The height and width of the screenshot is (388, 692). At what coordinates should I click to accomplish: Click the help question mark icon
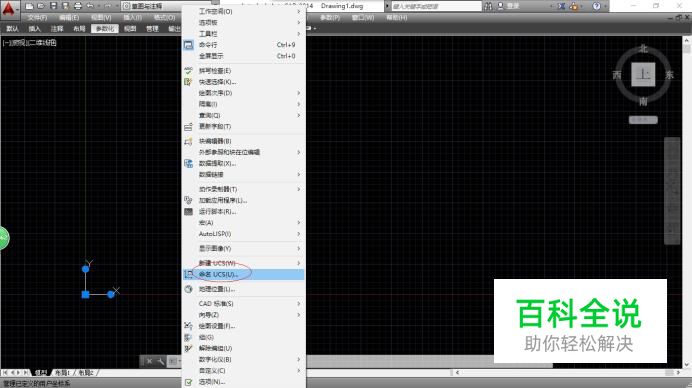pos(597,6)
